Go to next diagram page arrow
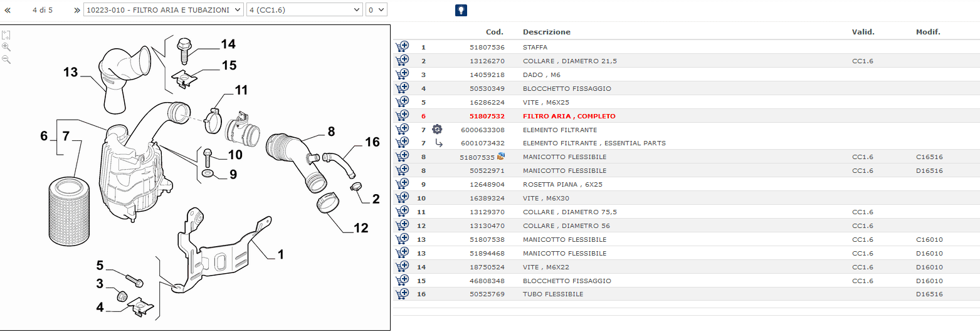 point(76,10)
